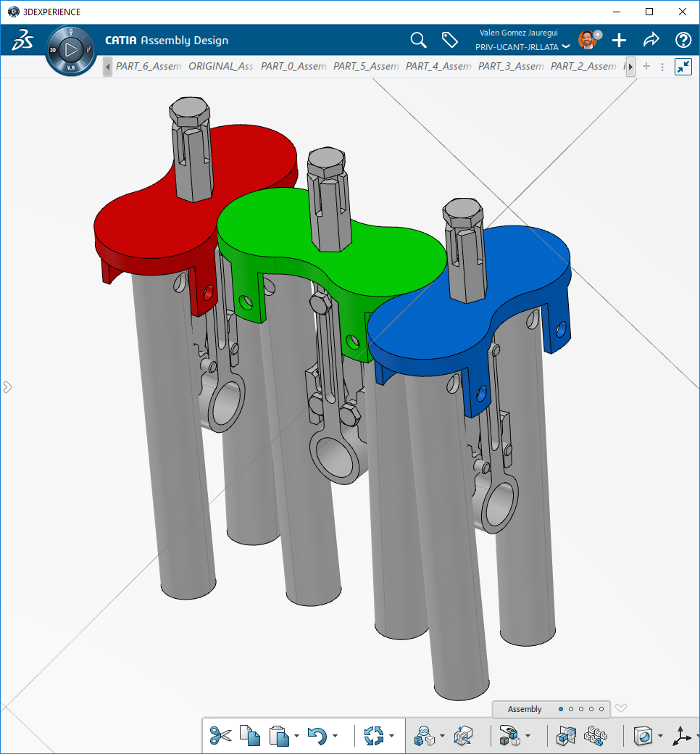Open the Update options dropdown arrow
Image resolution: width=700 pixels, height=754 pixels.
click(x=391, y=736)
